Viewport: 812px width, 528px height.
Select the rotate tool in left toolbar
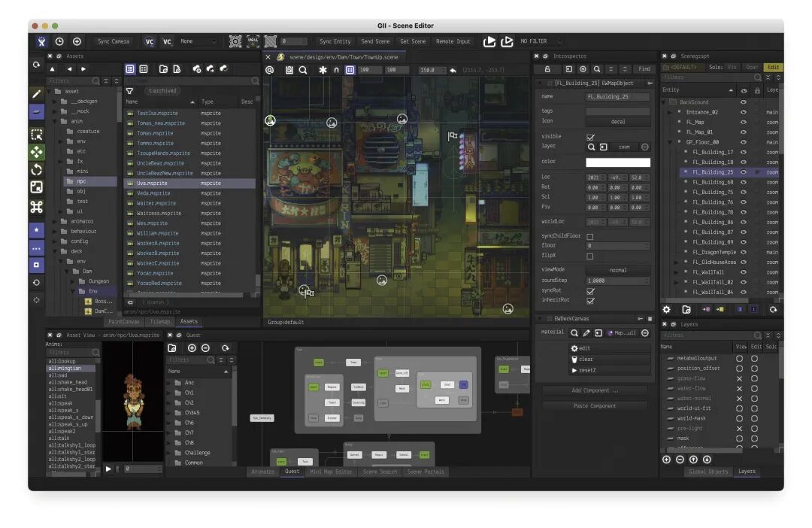coord(36,169)
